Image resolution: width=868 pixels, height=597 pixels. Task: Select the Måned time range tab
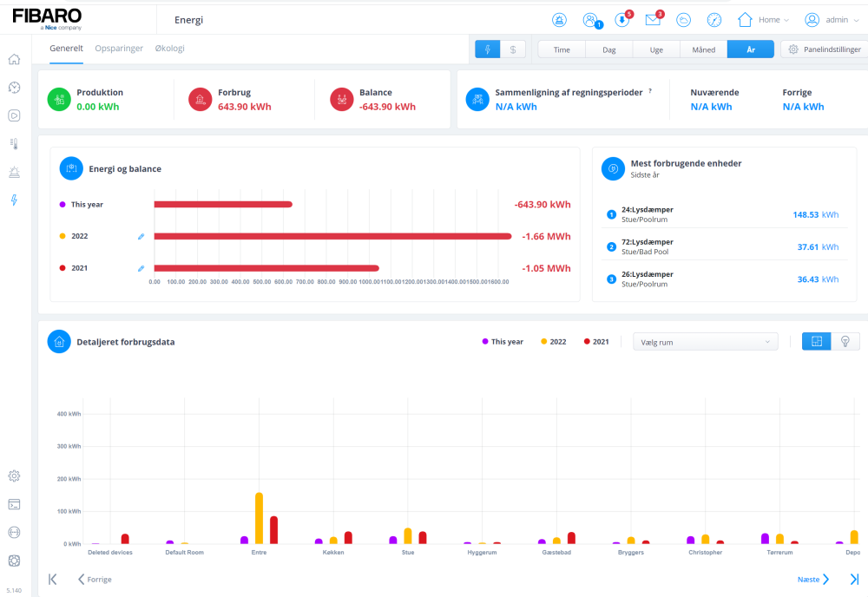coord(703,49)
